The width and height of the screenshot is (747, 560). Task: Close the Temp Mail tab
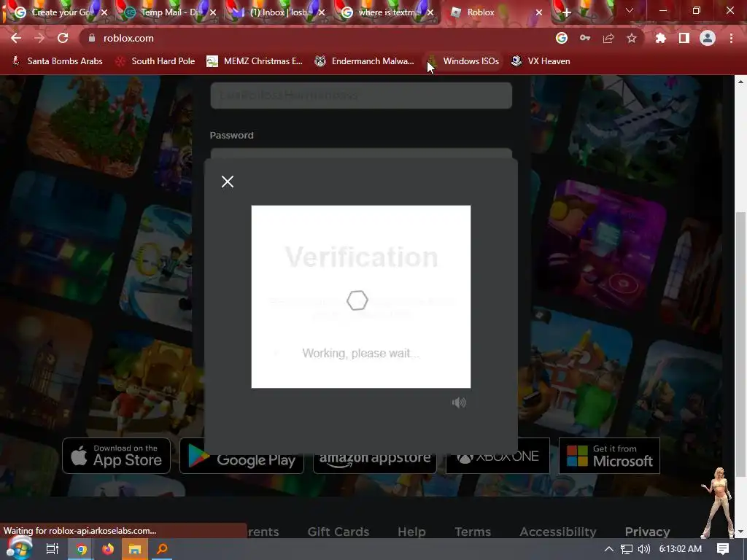213,12
